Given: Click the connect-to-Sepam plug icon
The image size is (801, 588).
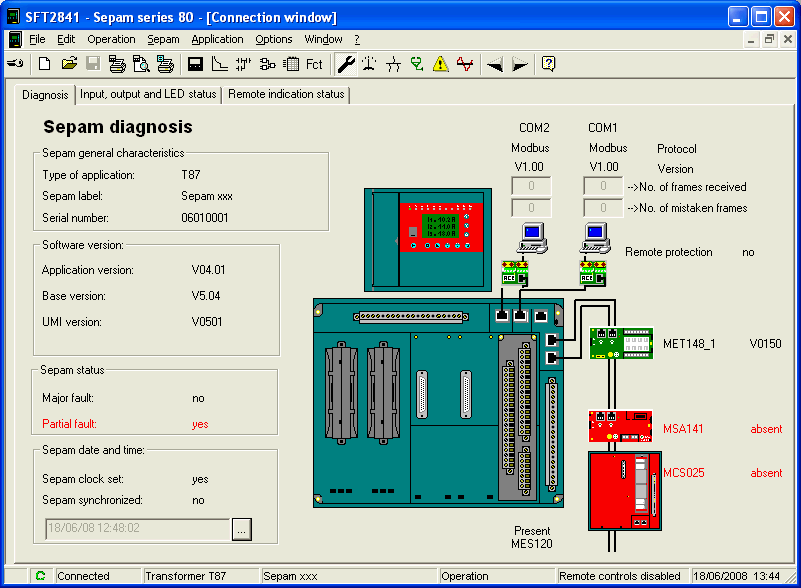Looking at the screenshot, I should coord(15,64).
